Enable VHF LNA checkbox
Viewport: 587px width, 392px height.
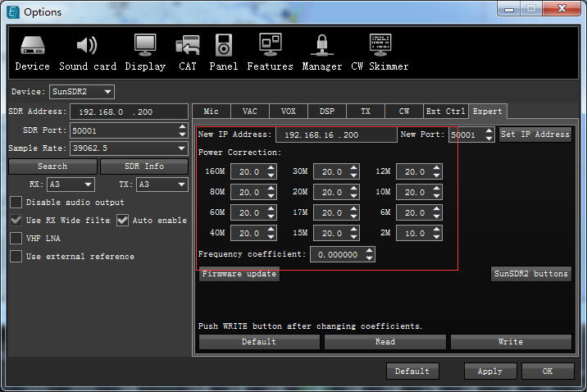[16, 238]
